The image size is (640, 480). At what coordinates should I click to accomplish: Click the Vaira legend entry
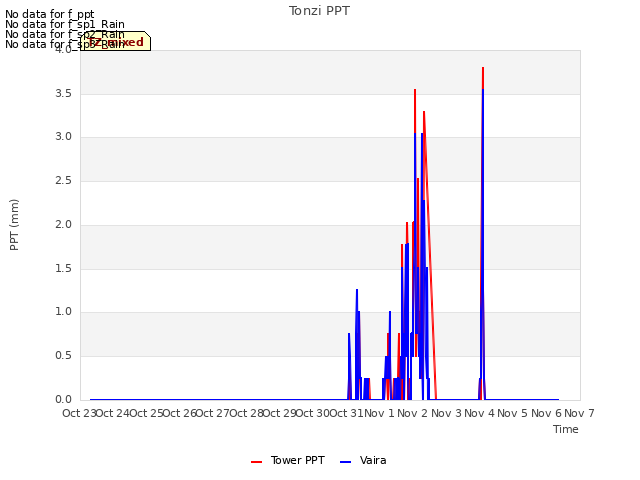click(x=363, y=460)
